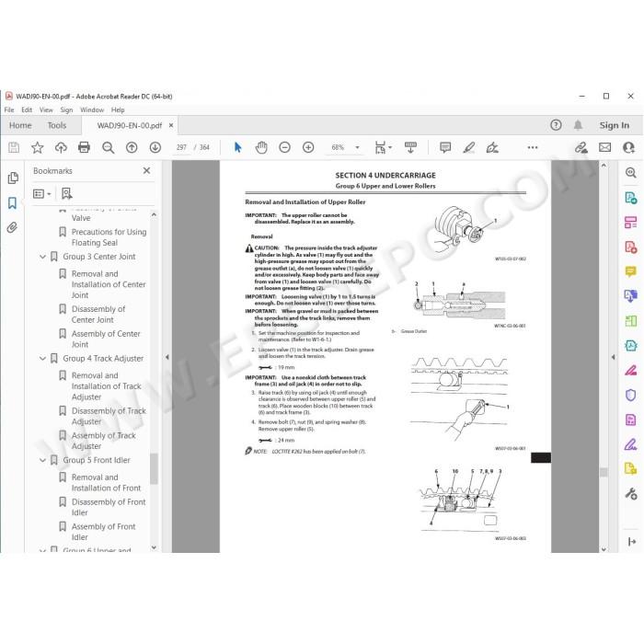Click the document vertical scrollbar thumb
This screenshot has height=644, width=644.
click(604, 472)
